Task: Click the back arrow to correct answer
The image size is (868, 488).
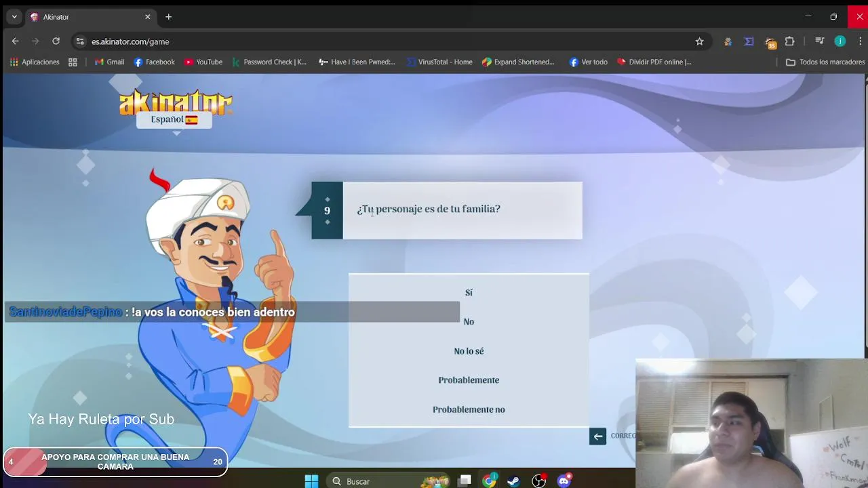Action: click(x=597, y=436)
